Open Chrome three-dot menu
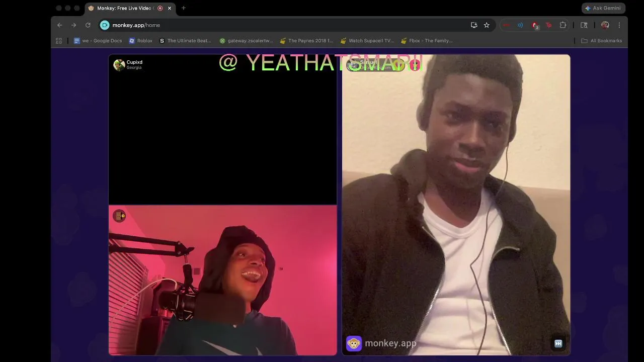This screenshot has height=362, width=644. [x=619, y=25]
